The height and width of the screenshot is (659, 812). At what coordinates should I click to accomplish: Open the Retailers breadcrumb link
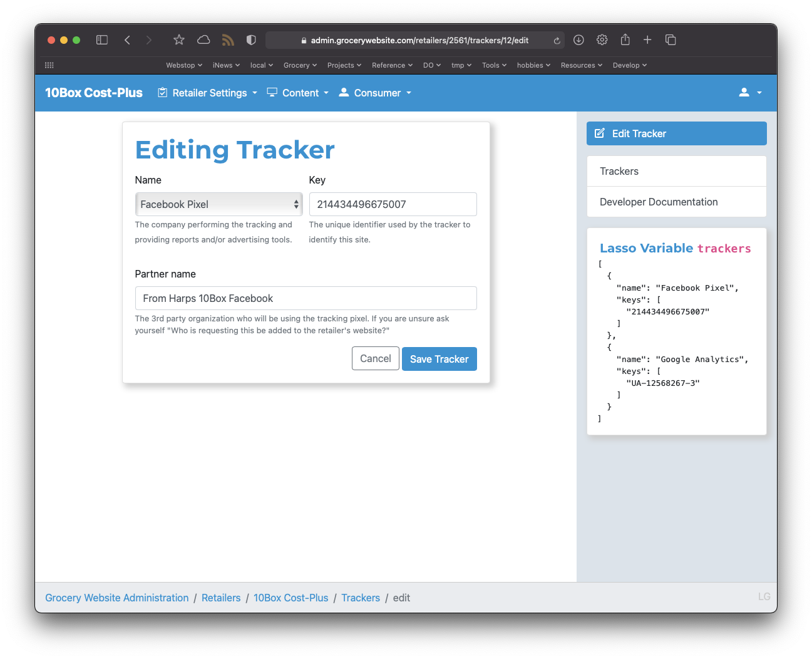coord(221,598)
